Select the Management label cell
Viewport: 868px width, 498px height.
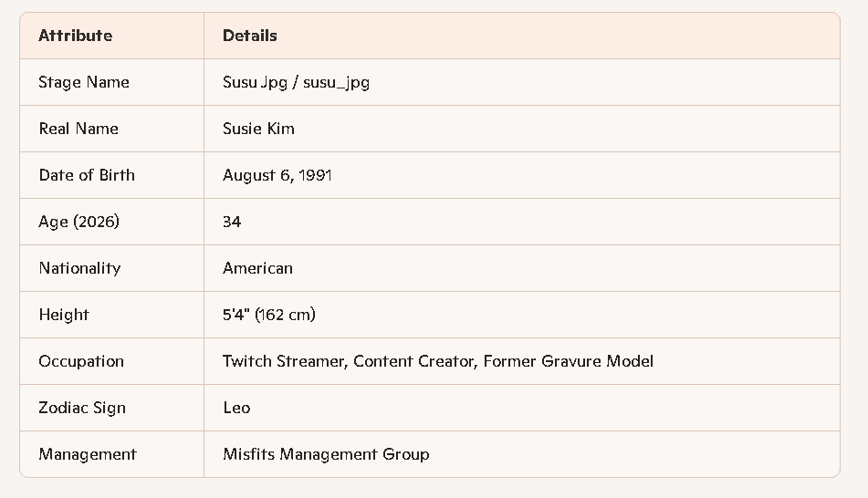click(x=88, y=454)
